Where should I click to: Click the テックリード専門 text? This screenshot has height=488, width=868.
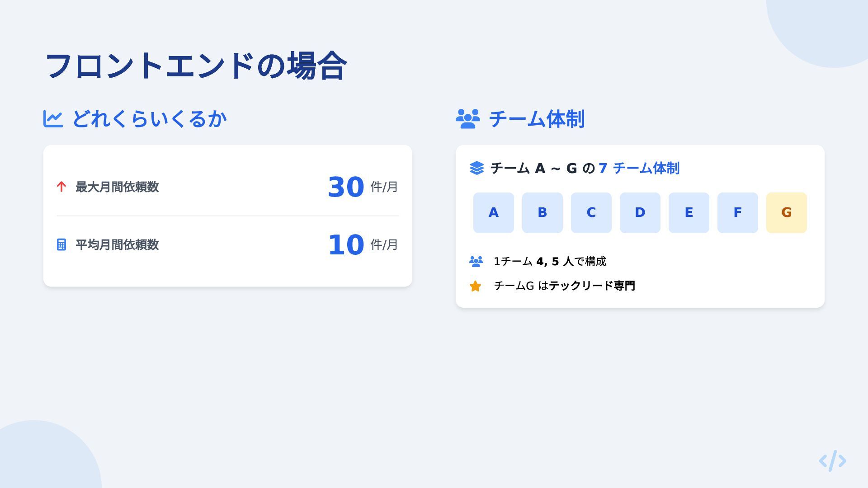592,286
